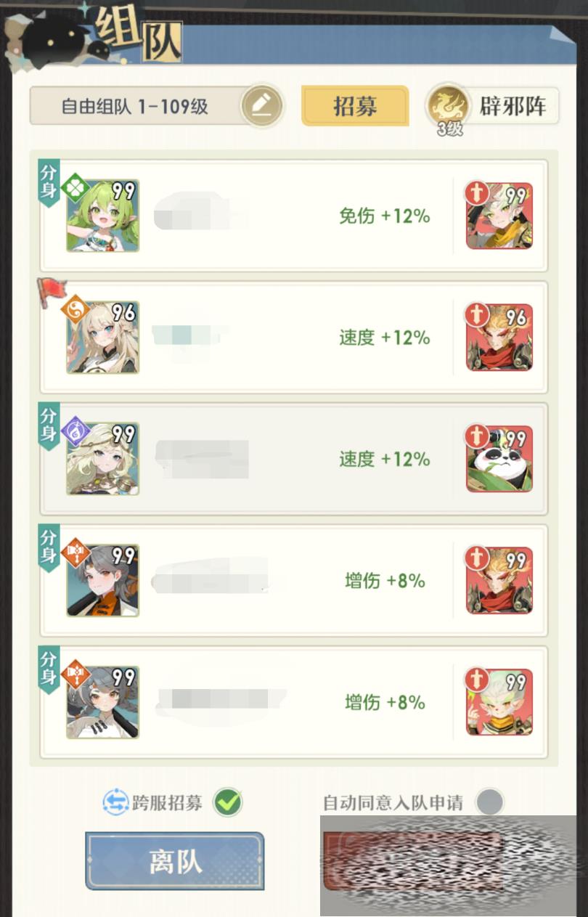This screenshot has width=588, height=917.
Task: Click the 离队 leave team button
Action: click(x=175, y=861)
